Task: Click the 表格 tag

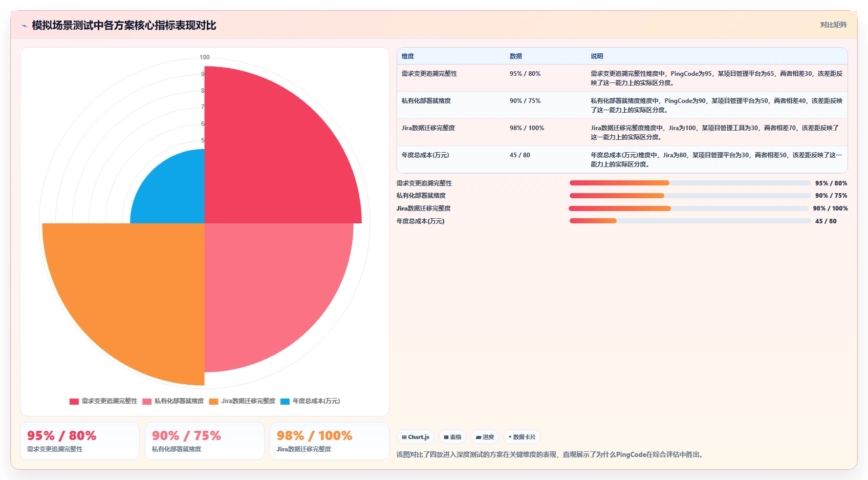Action: point(452,437)
